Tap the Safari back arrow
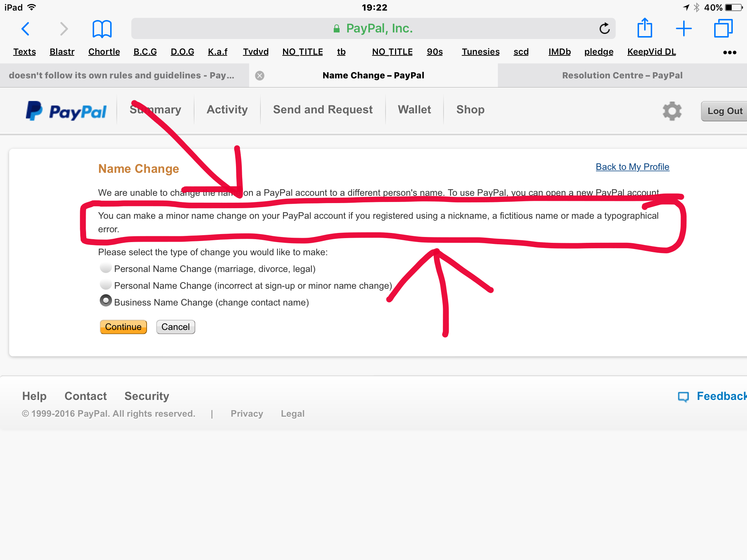 pyautogui.click(x=25, y=29)
